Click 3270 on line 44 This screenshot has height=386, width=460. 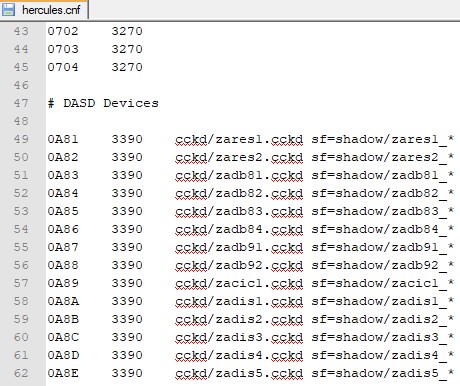coord(127,49)
